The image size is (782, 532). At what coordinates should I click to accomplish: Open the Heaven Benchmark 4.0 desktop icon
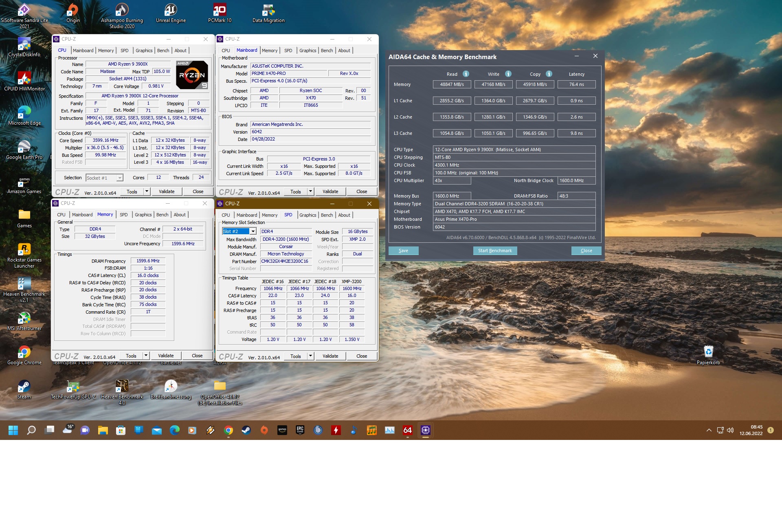(122, 392)
